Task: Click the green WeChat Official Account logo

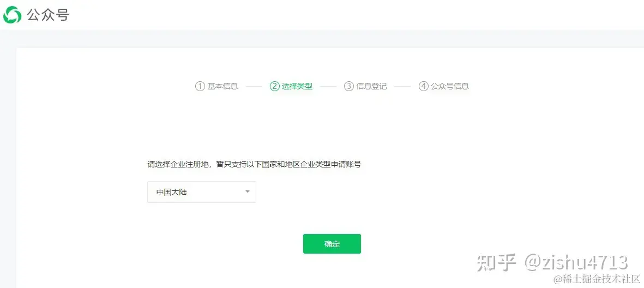Action: click(13, 15)
